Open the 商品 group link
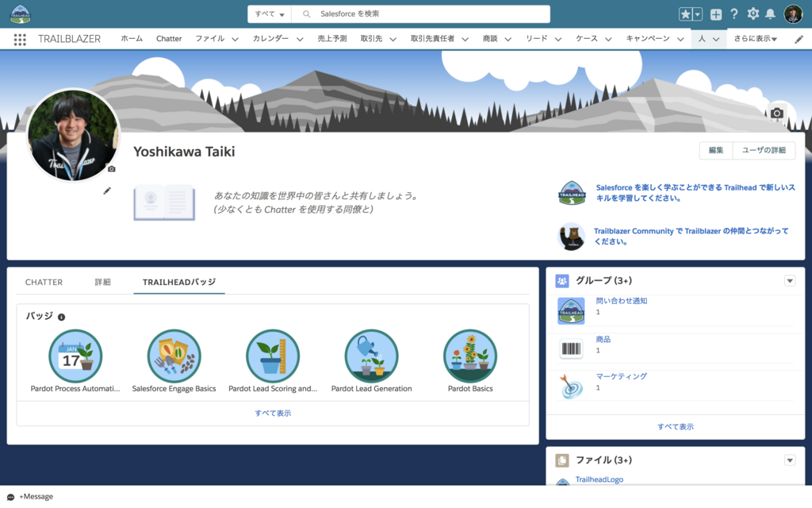Screen dimensions: 812x508 coord(603,340)
